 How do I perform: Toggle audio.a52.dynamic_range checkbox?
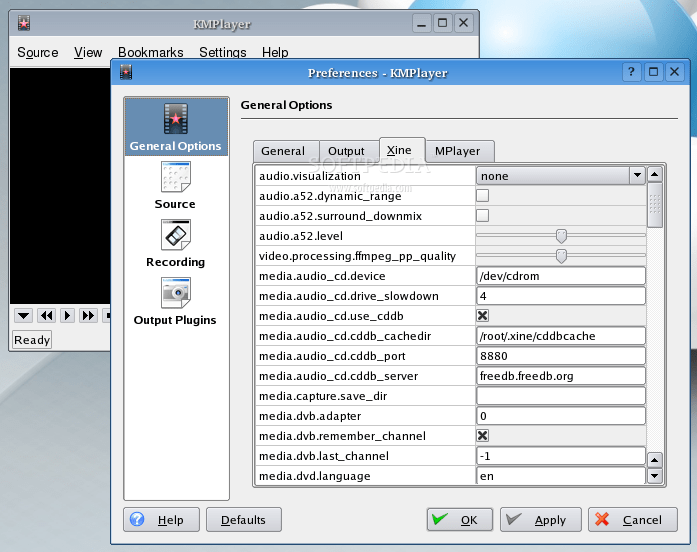[482, 196]
